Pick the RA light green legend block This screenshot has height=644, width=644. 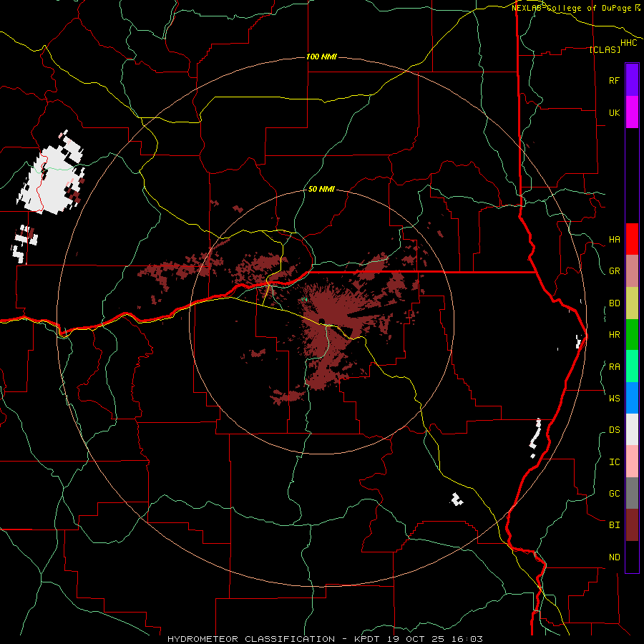point(632,366)
